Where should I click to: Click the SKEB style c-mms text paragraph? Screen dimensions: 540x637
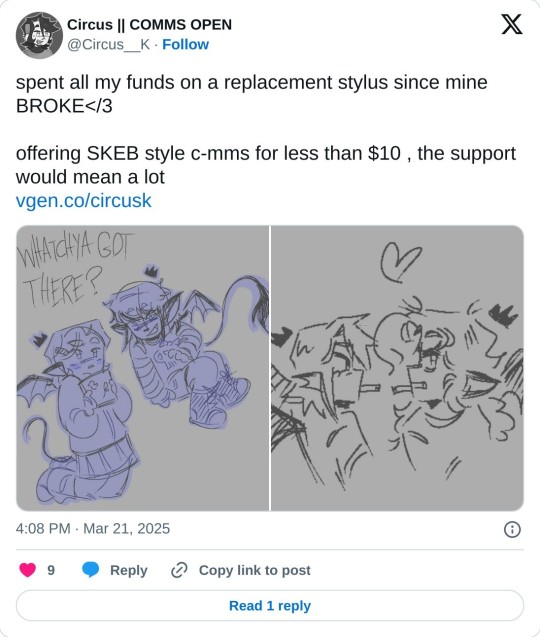pos(266,165)
